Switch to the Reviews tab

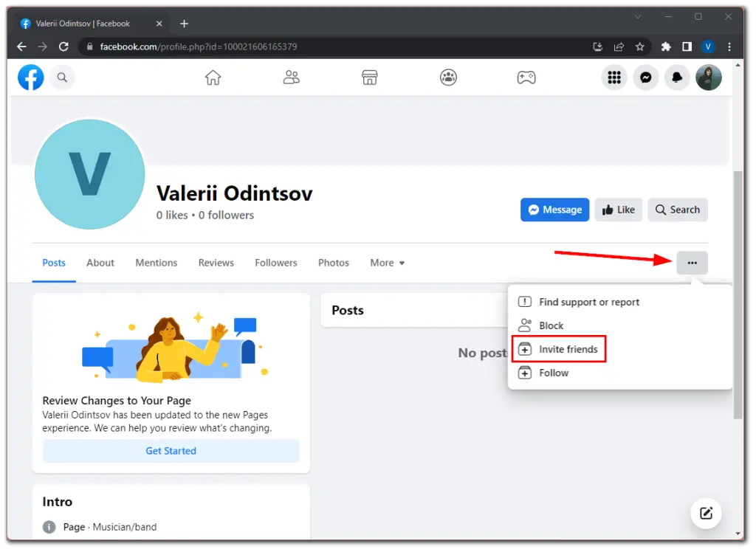coord(216,263)
